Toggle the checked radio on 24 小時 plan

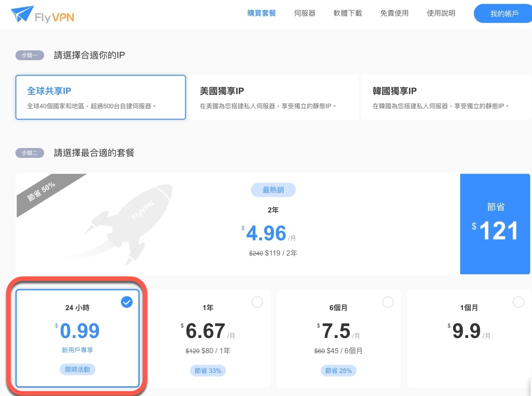point(127,302)
